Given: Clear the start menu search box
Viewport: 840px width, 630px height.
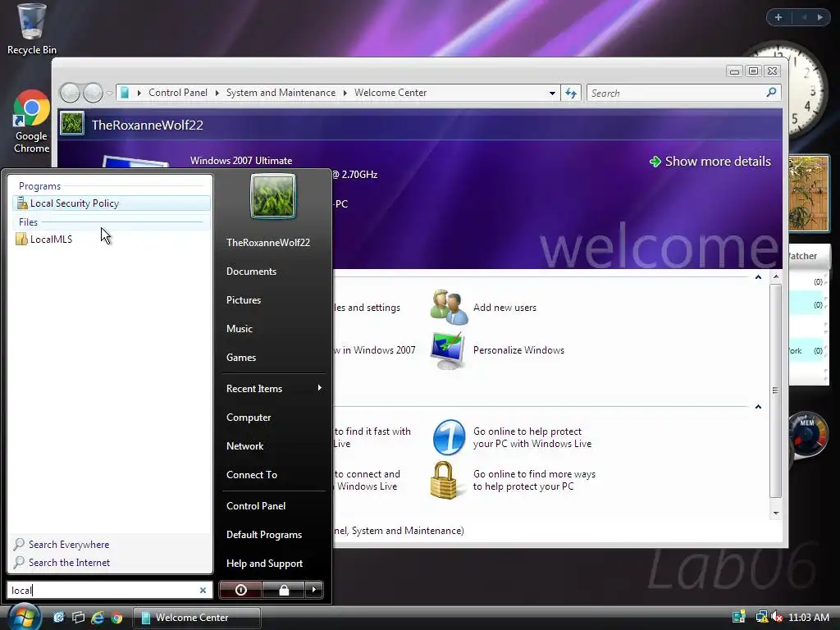Looking at the screenshot, I should pyautogui.click(x=203, y=590).
